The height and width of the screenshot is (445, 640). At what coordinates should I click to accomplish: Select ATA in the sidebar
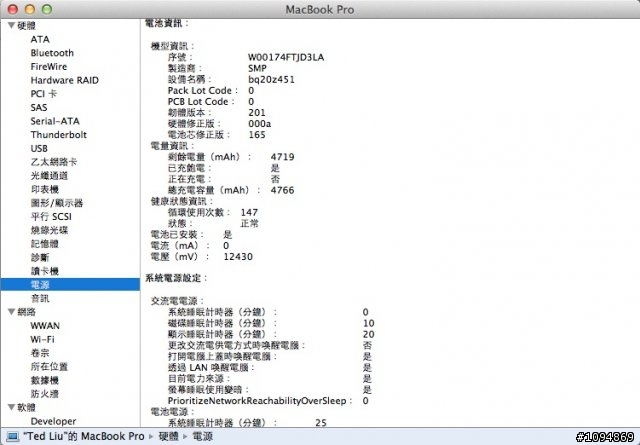coord(40,39)
